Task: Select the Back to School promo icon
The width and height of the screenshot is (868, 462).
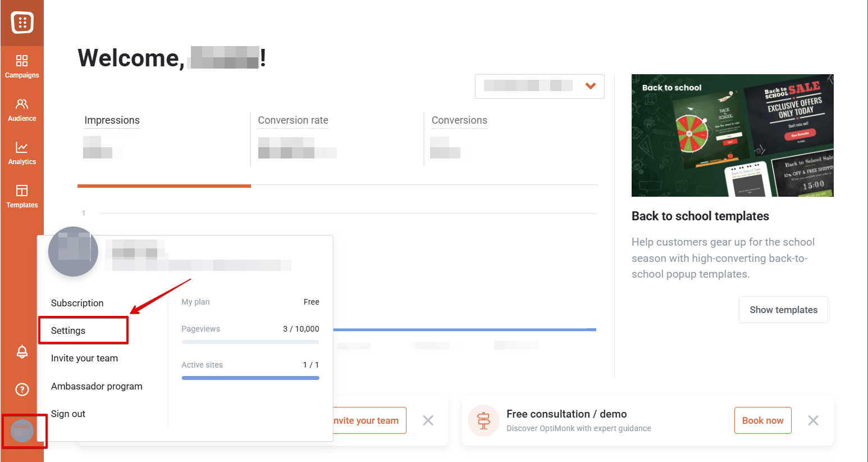Action: 484,420
